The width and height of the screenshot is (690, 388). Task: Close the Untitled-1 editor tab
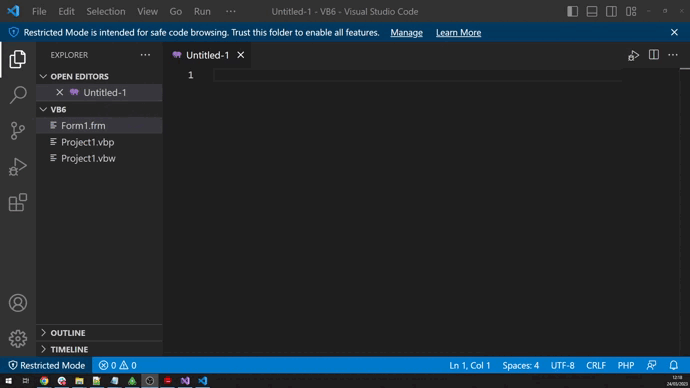click(x=241, y=55)
